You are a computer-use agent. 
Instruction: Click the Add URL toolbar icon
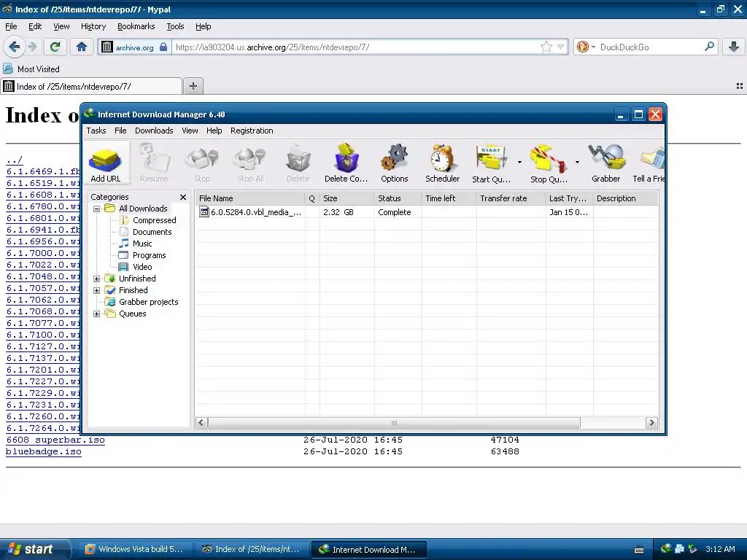[106, 163]
